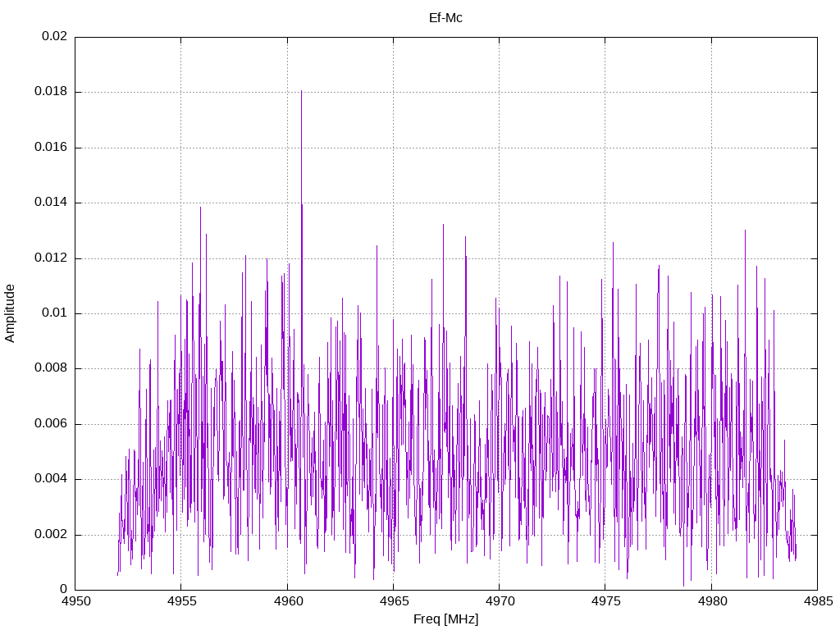Select the 4950 x-axis tick label
The height and width of the screenshot is (630, 840).
(75, 600)
